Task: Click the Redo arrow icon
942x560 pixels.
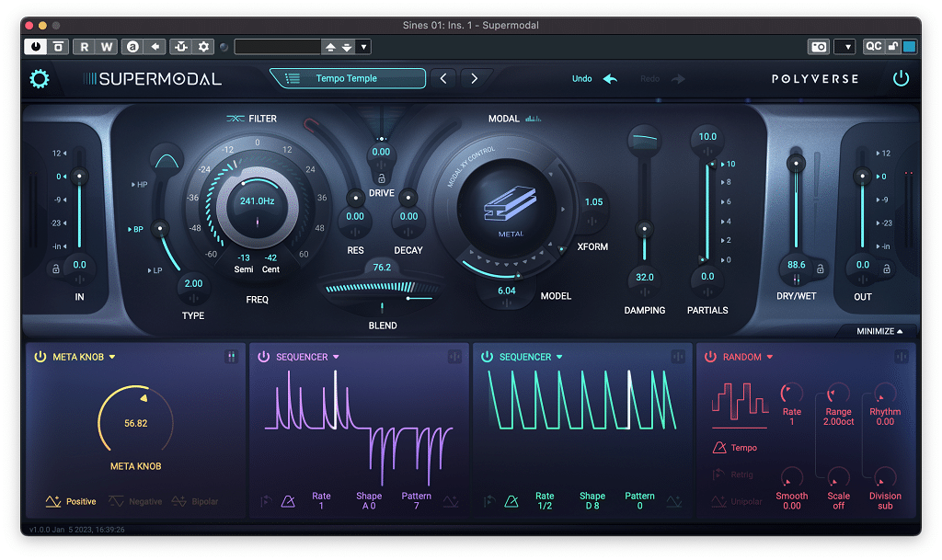Action: point(678,79)
